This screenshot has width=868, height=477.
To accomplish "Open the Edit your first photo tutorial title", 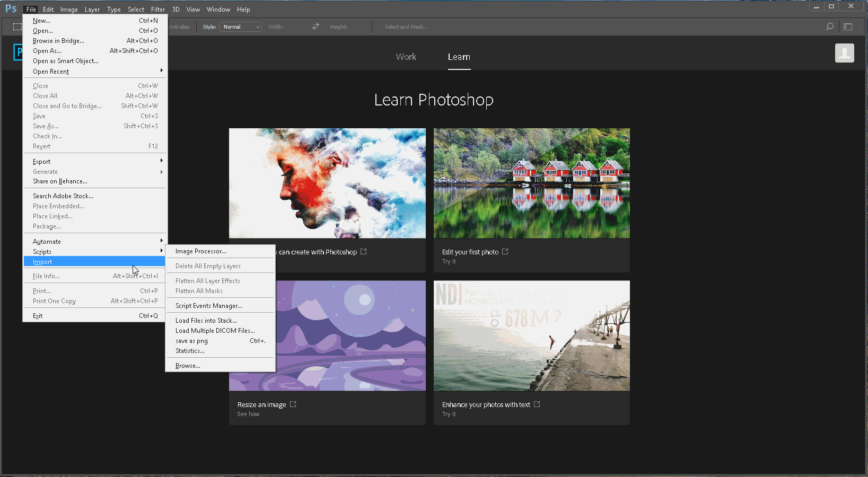I will 470,252.
